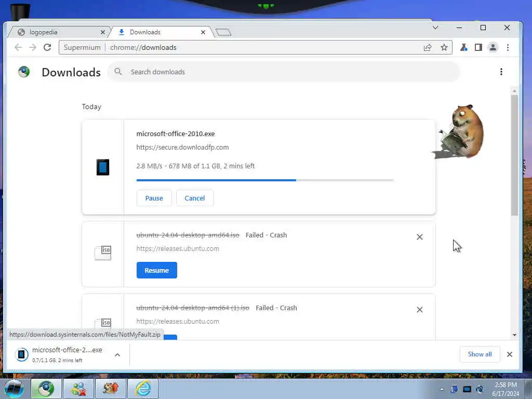Click Supermium taskbar icon
This screenshot has height=399, width=532.
coord(46,389)
